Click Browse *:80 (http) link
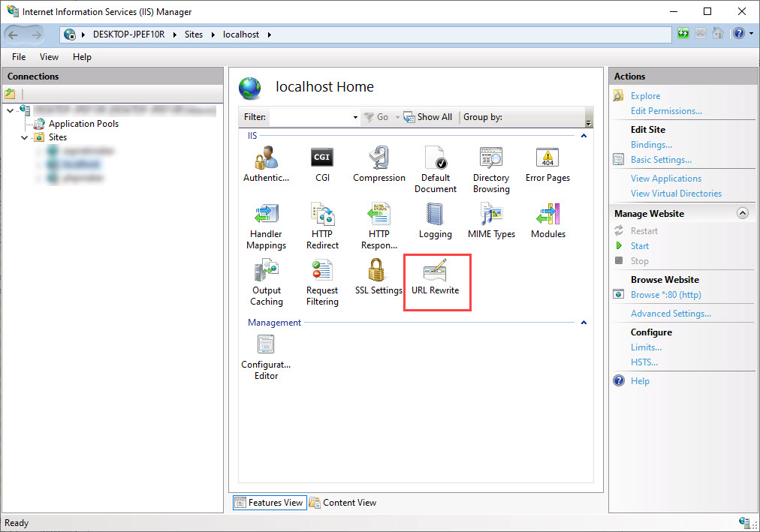The image size is (760, 532). pyautogui.click(x=665, y=295)
